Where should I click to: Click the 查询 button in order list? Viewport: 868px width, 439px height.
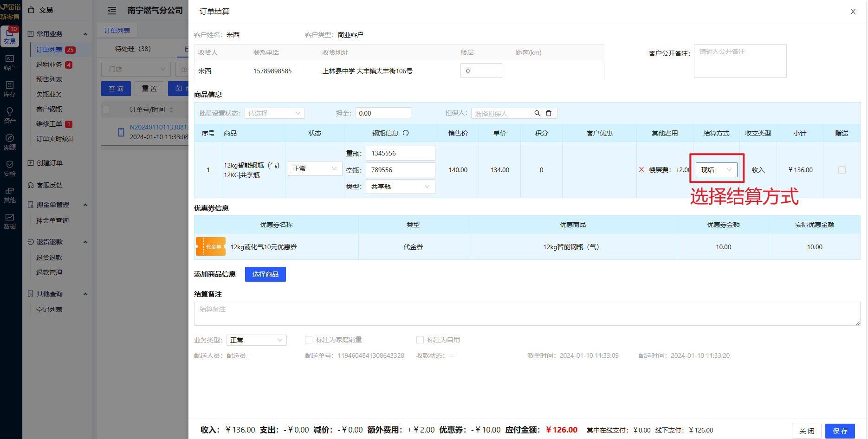(x=116, y=89)
